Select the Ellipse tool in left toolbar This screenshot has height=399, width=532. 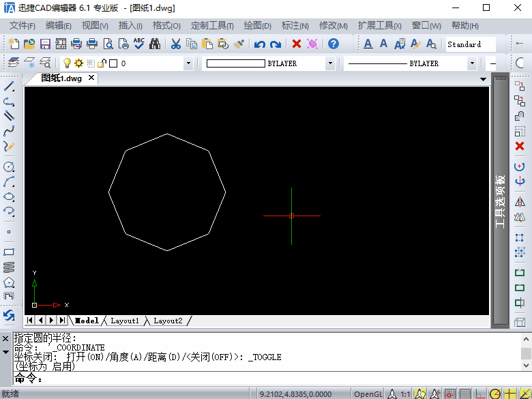click(x=9, y=197)
